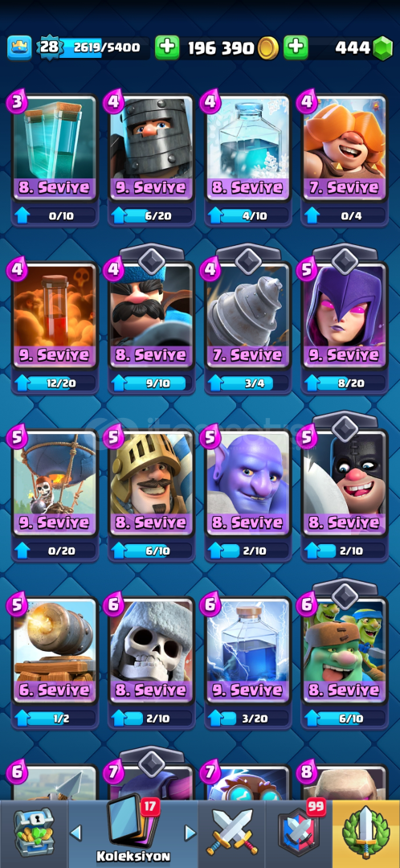Select the Witch card in purple hood

[344, 326]
